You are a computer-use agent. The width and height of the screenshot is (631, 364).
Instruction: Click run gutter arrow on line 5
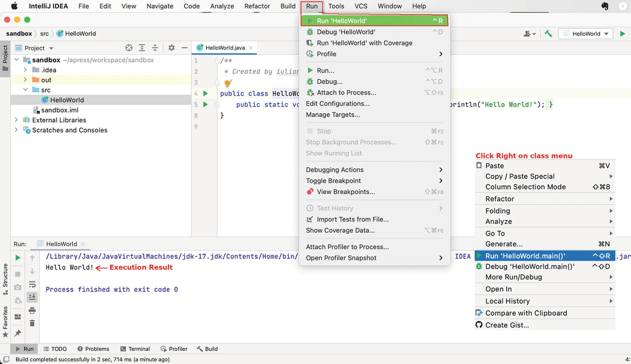click(206, 105)
